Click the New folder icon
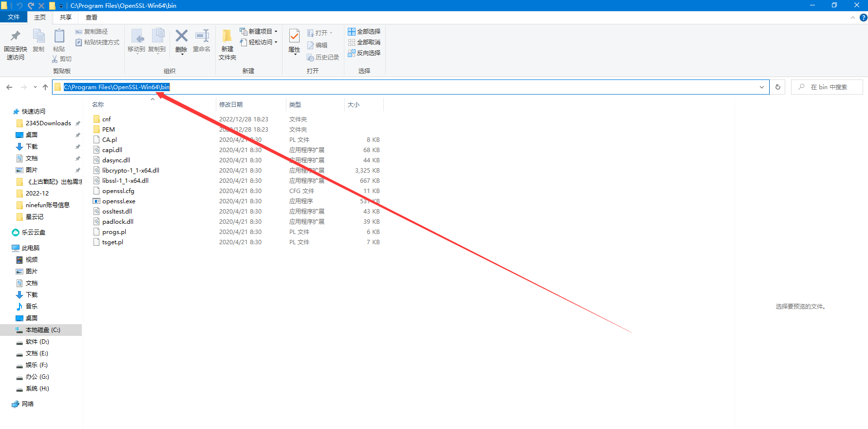 pos(227,36)
